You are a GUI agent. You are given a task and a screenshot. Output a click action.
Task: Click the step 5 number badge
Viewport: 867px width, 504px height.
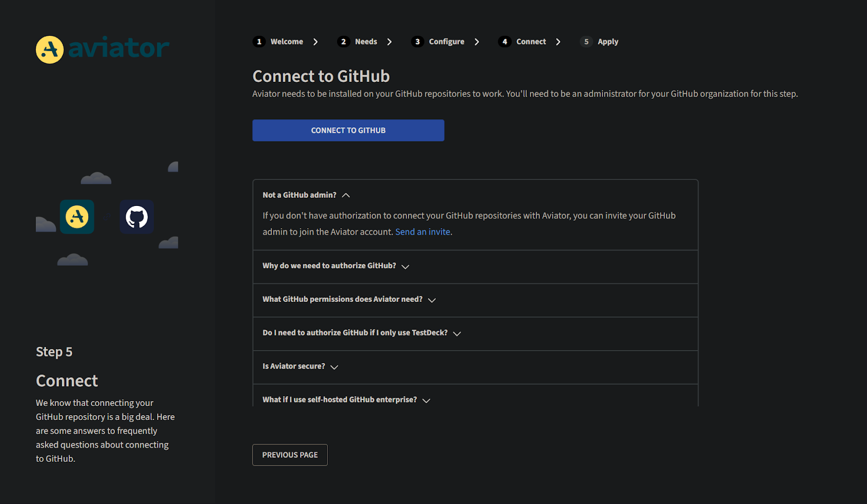586,42
